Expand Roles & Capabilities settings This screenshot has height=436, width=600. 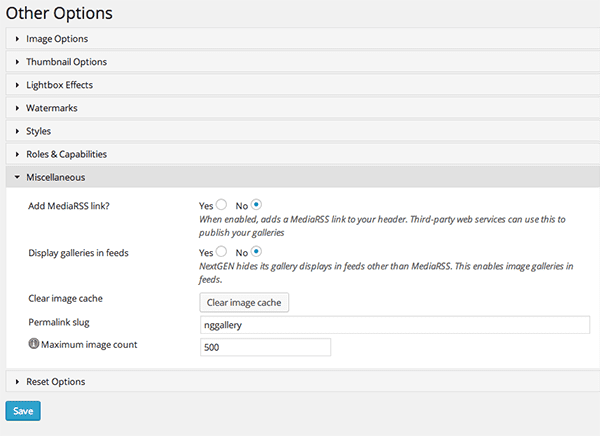tap(66, 154)
